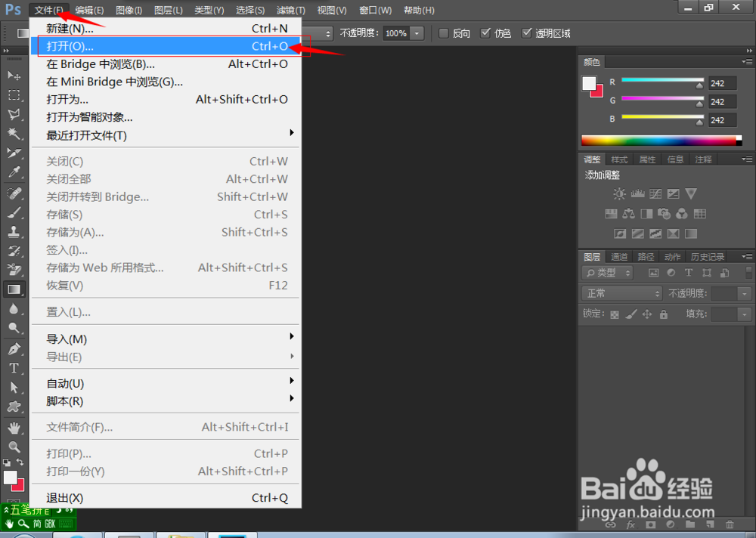The image size is (756, 538).
Task: Lock layer position with move icon
Action: [647, 314]
